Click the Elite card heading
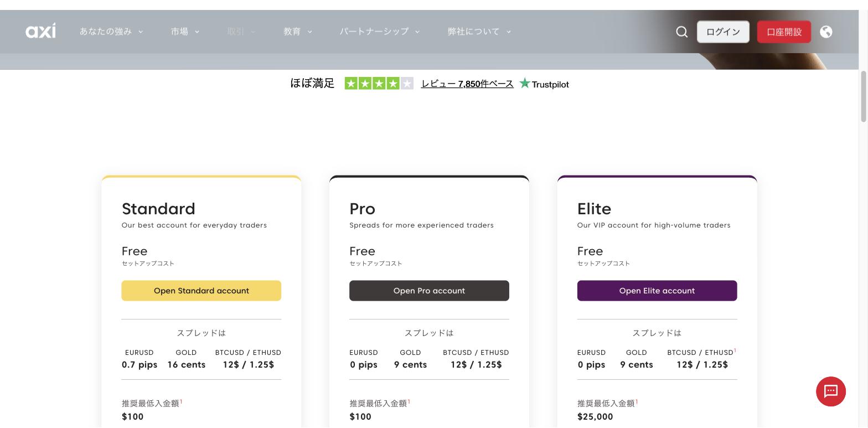The width and height of the screenshot is (868, 428). pos(594,209)
